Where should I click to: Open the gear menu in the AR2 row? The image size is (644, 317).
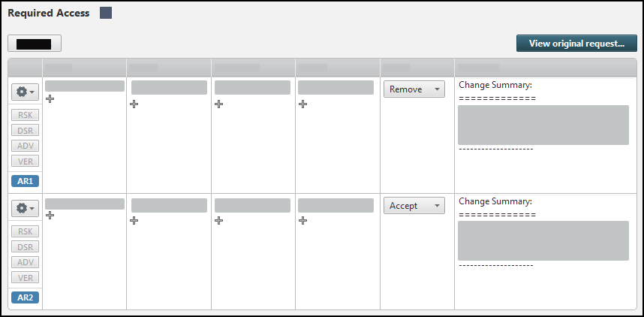click(x=26, y=208)
